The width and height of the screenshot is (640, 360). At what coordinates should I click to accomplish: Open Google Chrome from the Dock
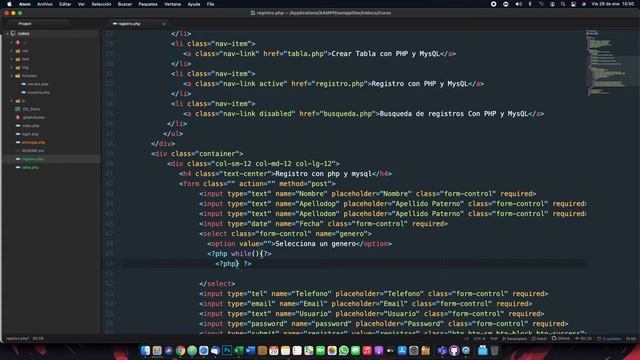coord(180,350)
